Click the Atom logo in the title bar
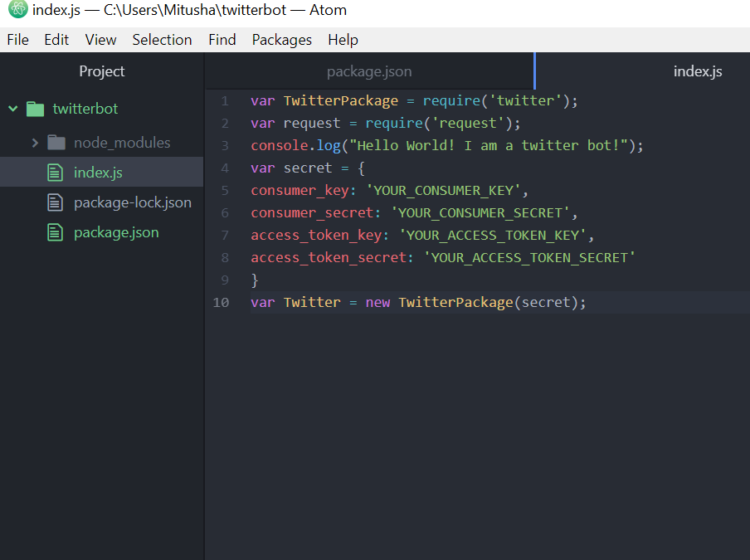This screenshot has width=750, height=560. click(x=18, y=9)
